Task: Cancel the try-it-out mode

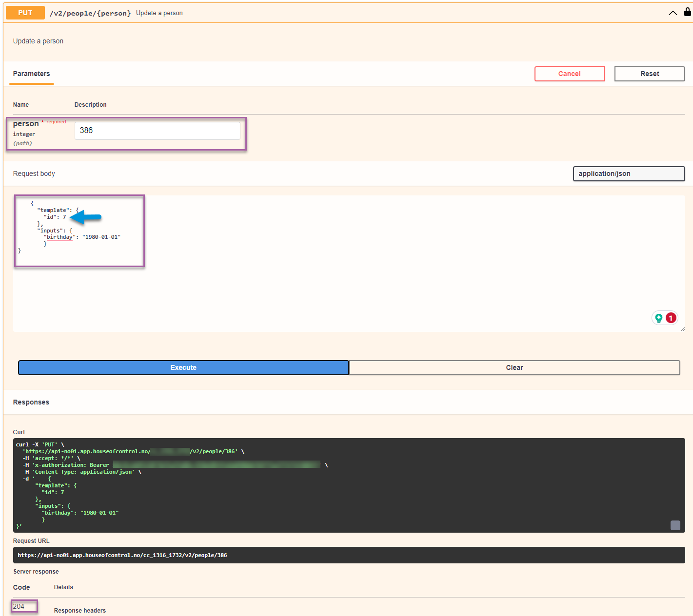Action: coord(569,74)
